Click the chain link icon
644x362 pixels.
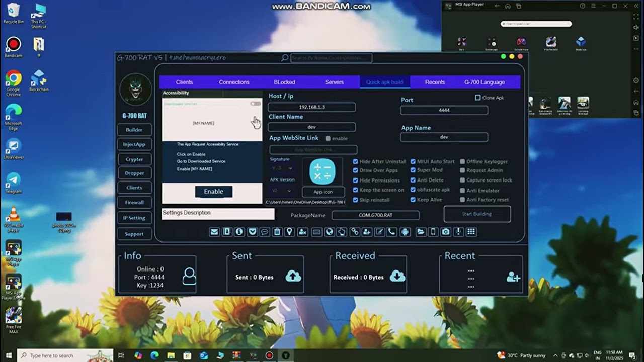(x=355, y=232)
